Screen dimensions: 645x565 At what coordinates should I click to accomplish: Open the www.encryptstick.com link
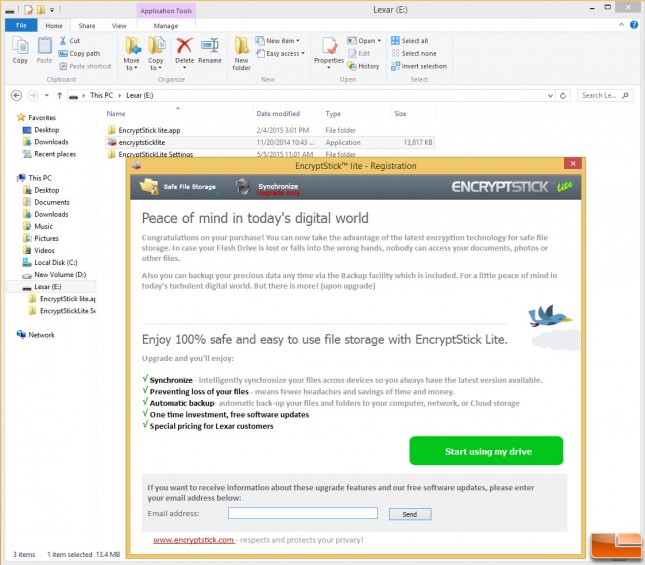coord(193,540)
